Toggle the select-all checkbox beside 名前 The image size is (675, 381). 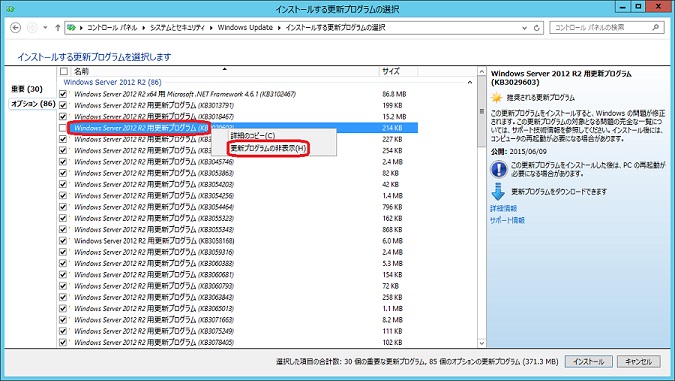coord(64,71)
